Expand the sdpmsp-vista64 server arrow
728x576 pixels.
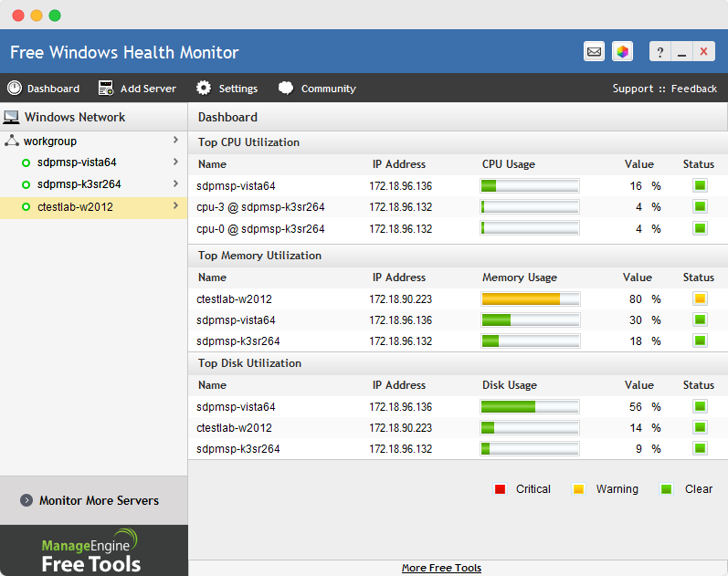175,162
